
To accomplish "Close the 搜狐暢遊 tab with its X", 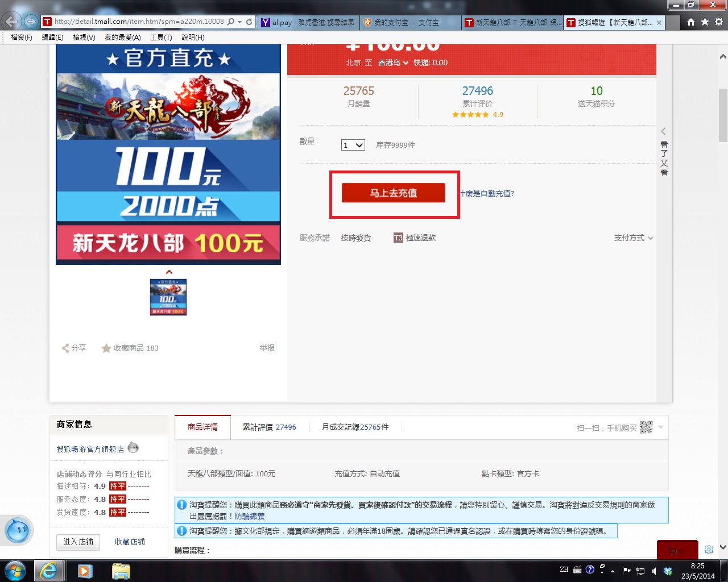I will click(659, 23).
